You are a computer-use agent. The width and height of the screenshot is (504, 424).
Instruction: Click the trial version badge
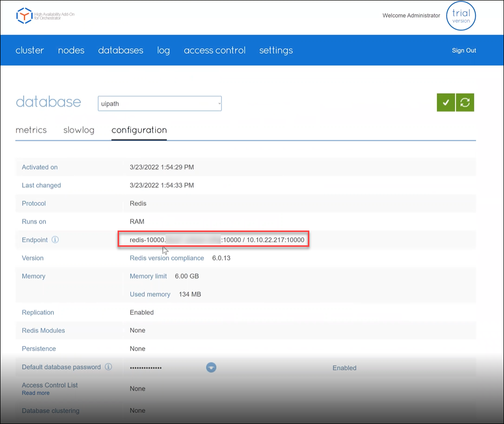tap(461, 16)
